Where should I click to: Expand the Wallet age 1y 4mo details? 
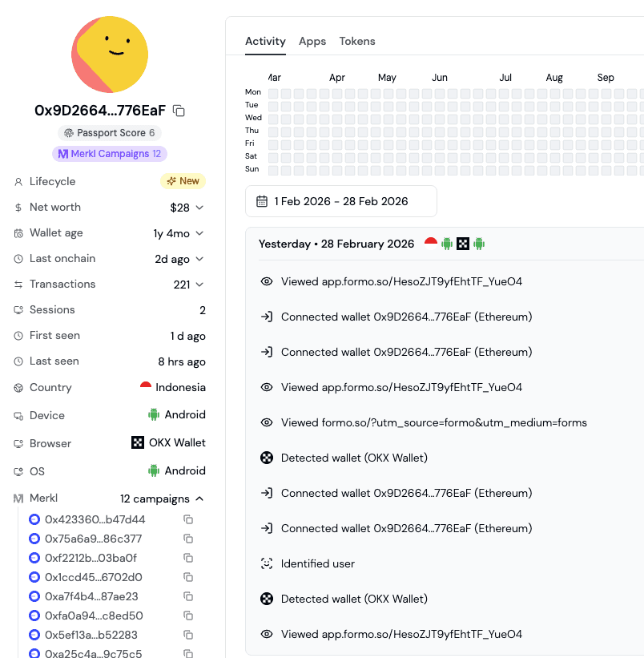point(200,233)
